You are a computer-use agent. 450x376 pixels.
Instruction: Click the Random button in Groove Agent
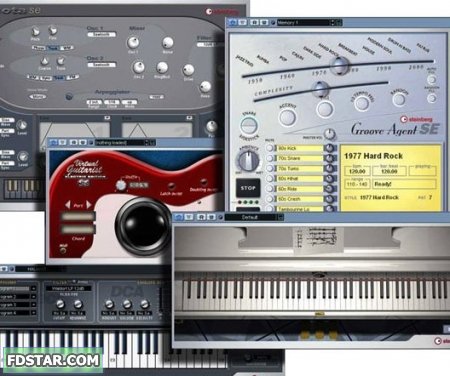pos(399,99)
